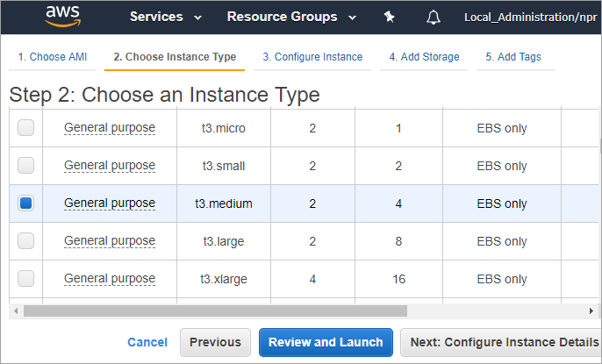Go to the Choose AMI tab
This screenshot has width=602, height=364.
pyautogui.click(x=53, y=57)
